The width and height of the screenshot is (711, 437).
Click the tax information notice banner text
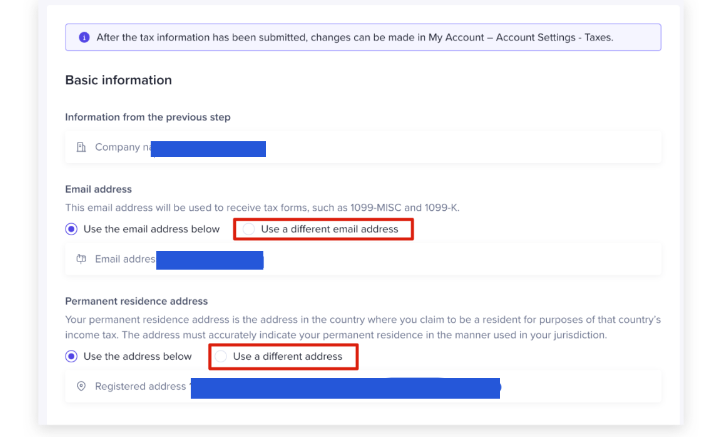(x=354, y=38)
